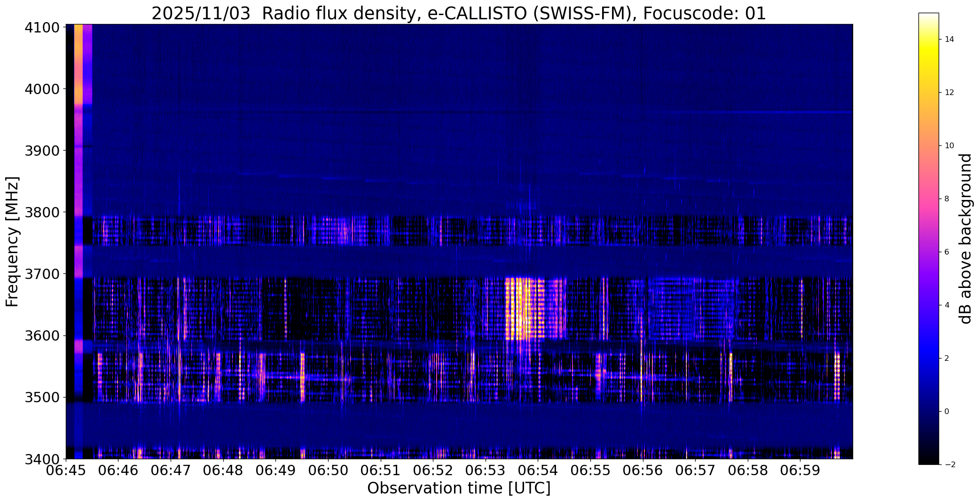Click the 06:59 time tick label

[800, 470]
